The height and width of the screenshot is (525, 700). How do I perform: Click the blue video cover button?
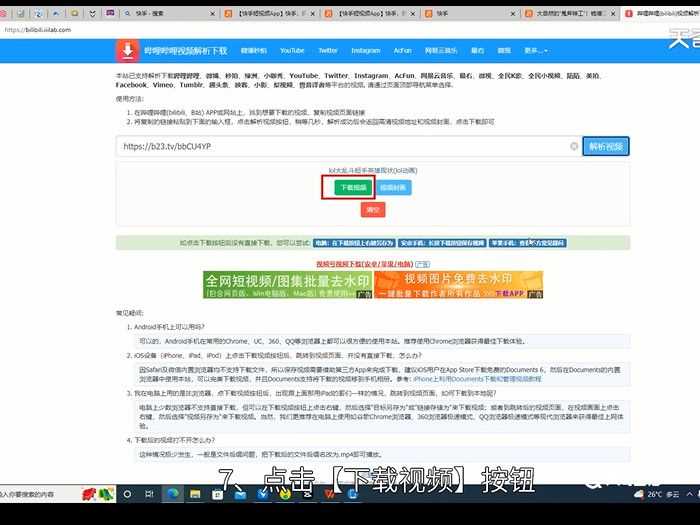pyautogui.click(x=393, y=188)
